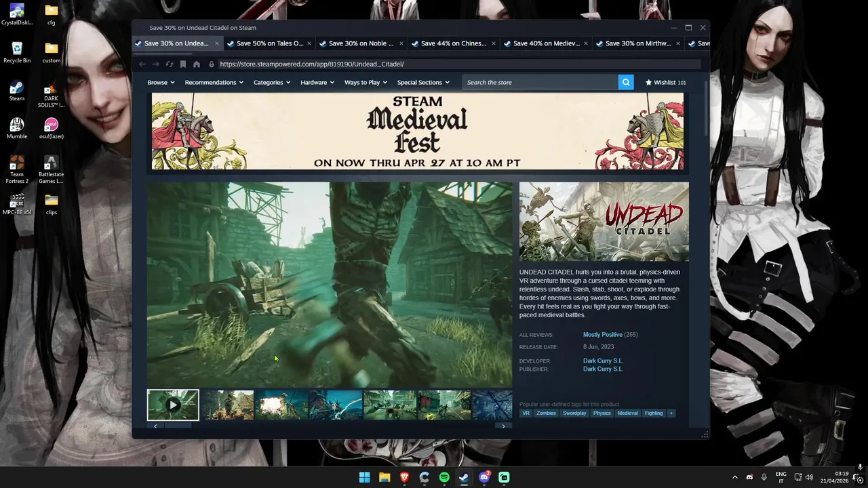Open the Wishlist with the star icon
Viewport: 868px width, 488px height.
[x=665, y=82]
